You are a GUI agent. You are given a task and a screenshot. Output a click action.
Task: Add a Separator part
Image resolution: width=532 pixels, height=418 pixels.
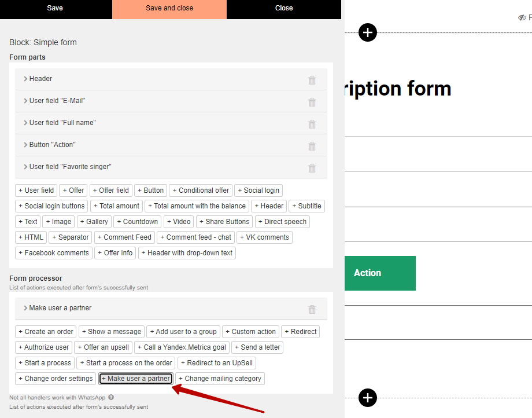click(x=71, y=237)
